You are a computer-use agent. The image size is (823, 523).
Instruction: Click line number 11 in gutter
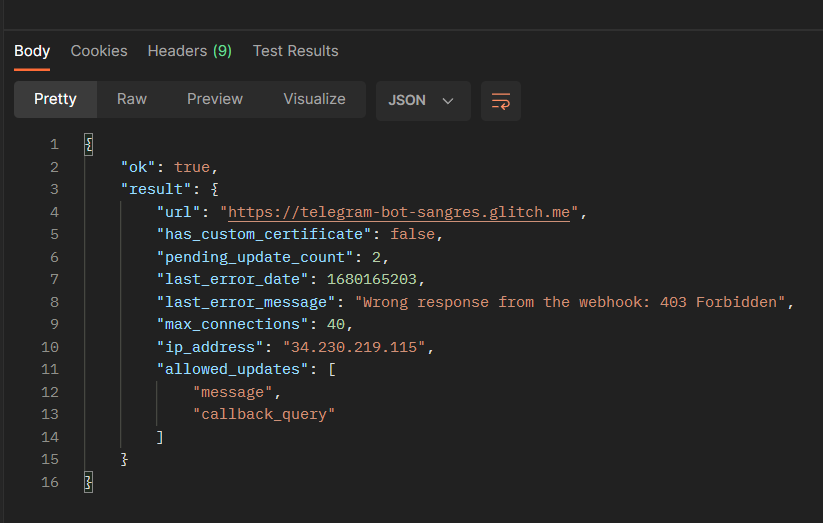click(x=50, y=370)
